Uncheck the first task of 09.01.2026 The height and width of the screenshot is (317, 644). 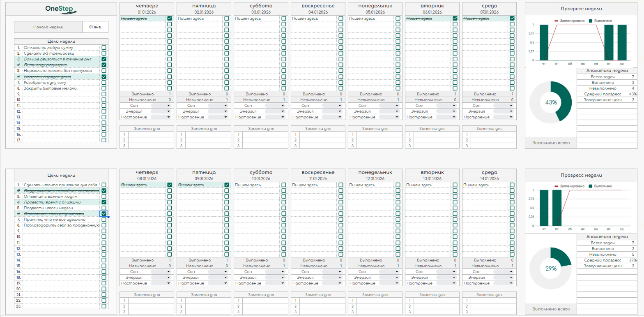(227, 185)
